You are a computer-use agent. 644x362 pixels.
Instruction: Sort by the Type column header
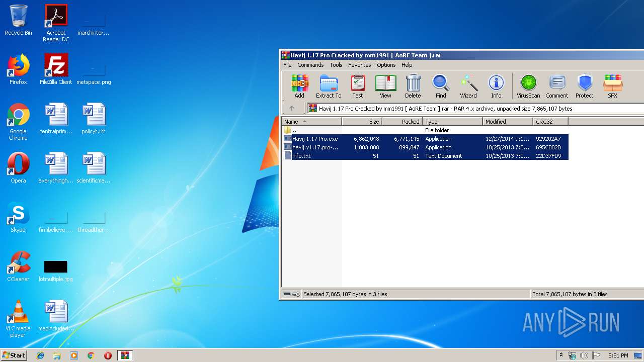click(x=453, y=122)
